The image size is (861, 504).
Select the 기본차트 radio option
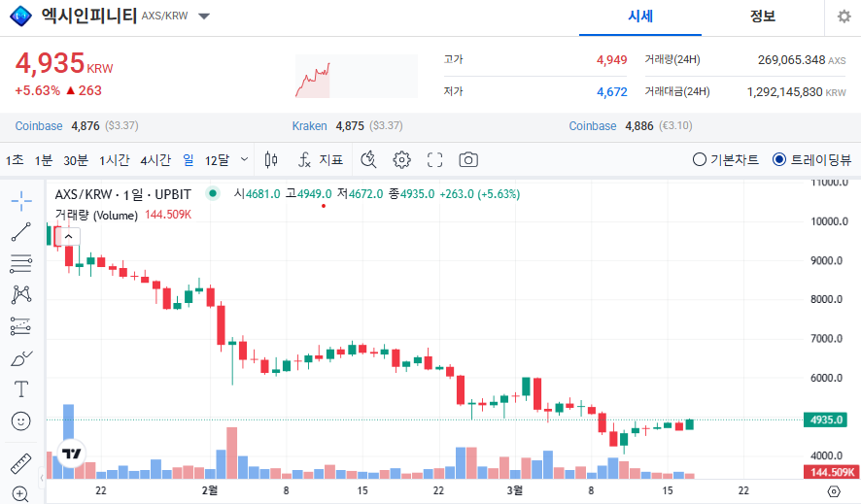[726, 159]
